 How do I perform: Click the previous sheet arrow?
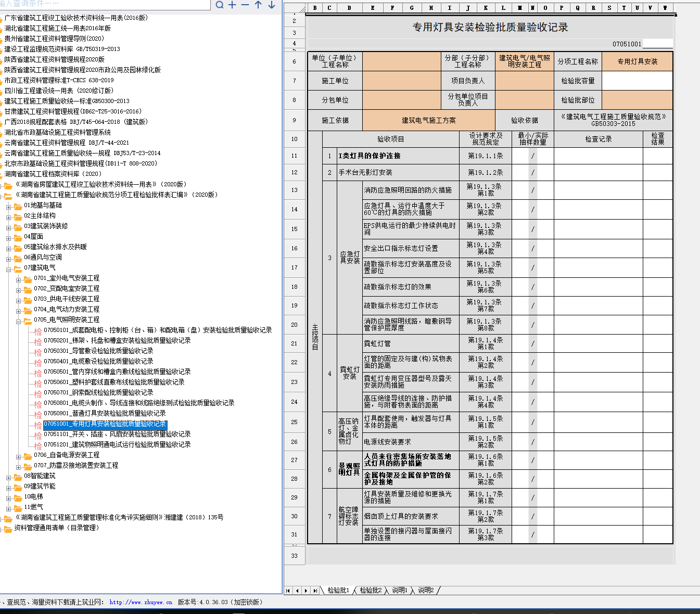[297, 591]
